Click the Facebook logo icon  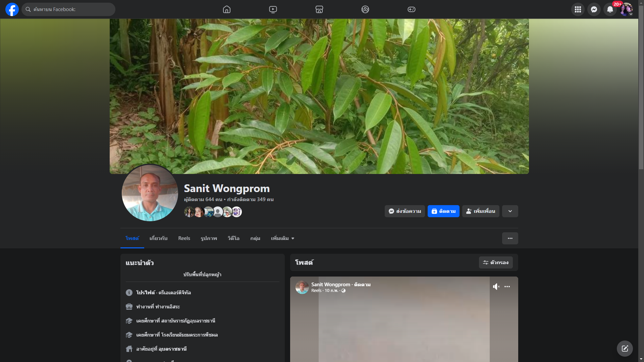(12, 9)
